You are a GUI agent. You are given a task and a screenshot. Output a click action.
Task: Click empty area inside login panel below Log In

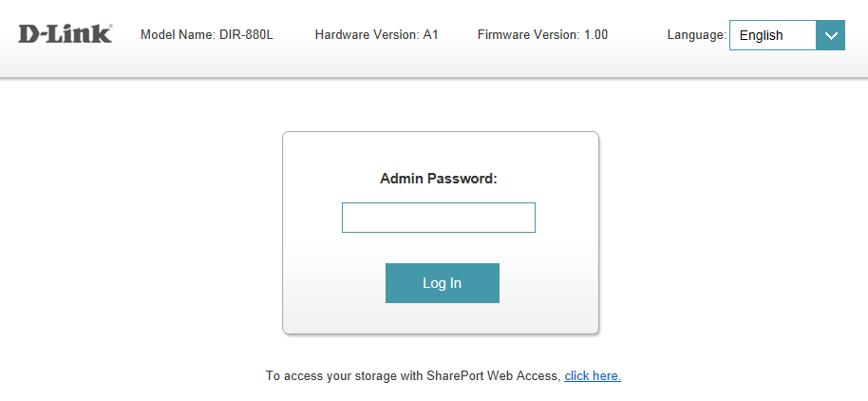click(x=441, y=319)
